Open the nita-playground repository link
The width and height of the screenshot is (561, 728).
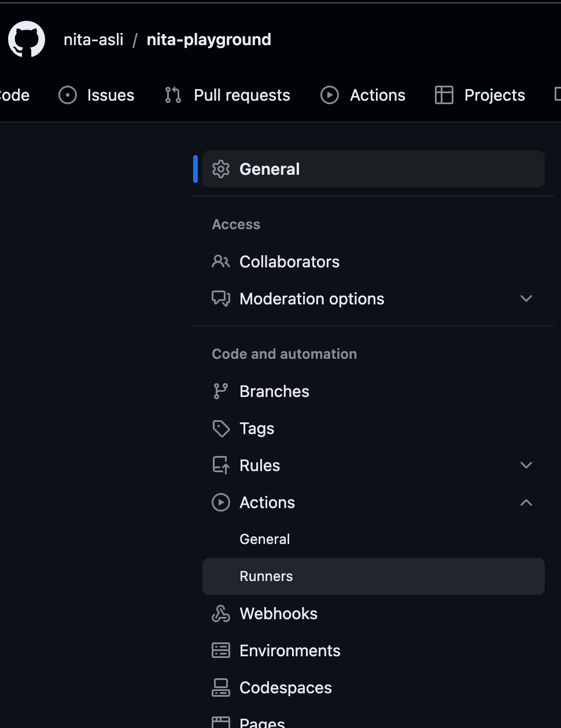208,39
